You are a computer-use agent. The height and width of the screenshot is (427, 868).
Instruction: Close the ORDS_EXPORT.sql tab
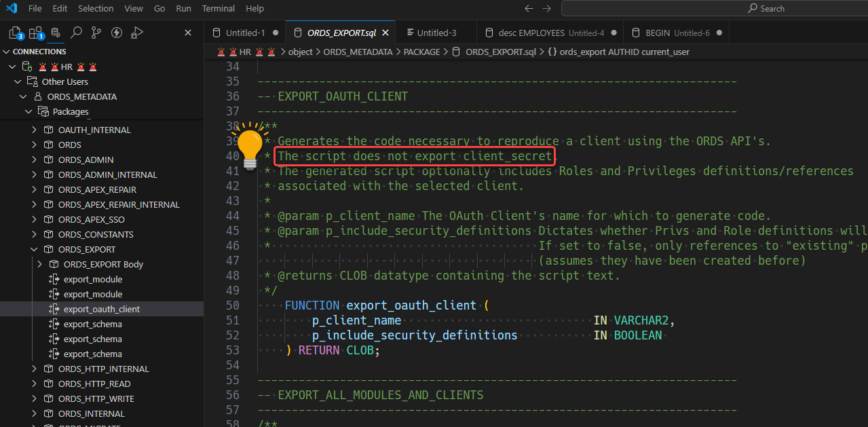tap(385, 33)
